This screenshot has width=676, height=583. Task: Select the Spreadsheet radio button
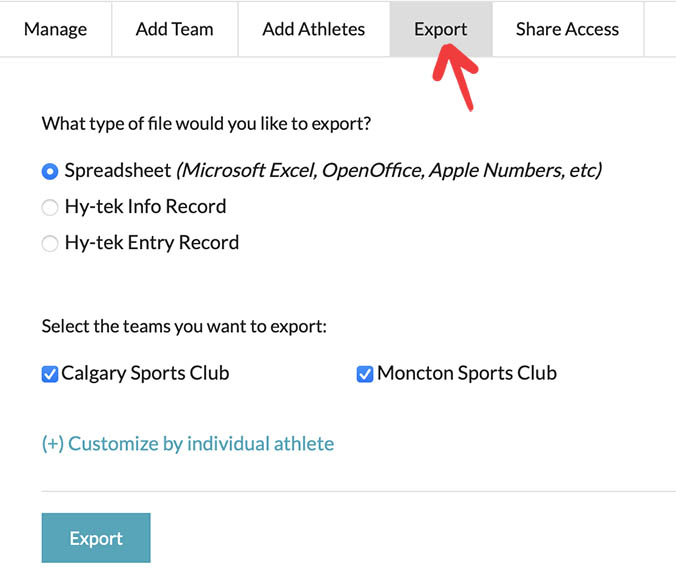(x=50, y=171)
